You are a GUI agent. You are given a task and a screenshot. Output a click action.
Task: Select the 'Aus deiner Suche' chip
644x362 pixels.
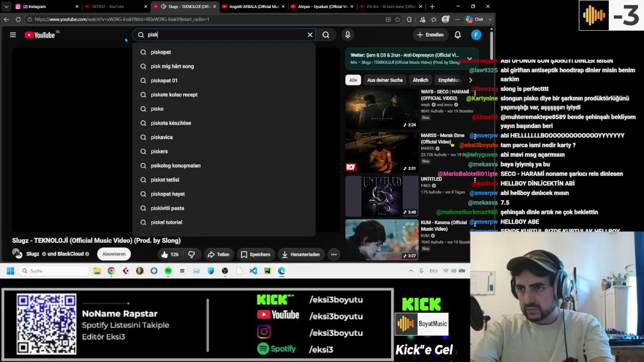click(385, 80)
